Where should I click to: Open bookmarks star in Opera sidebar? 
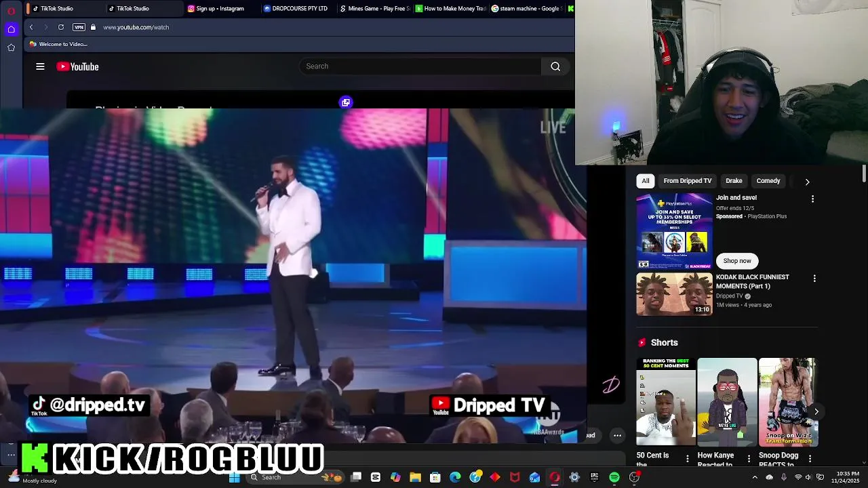point(11,47)
